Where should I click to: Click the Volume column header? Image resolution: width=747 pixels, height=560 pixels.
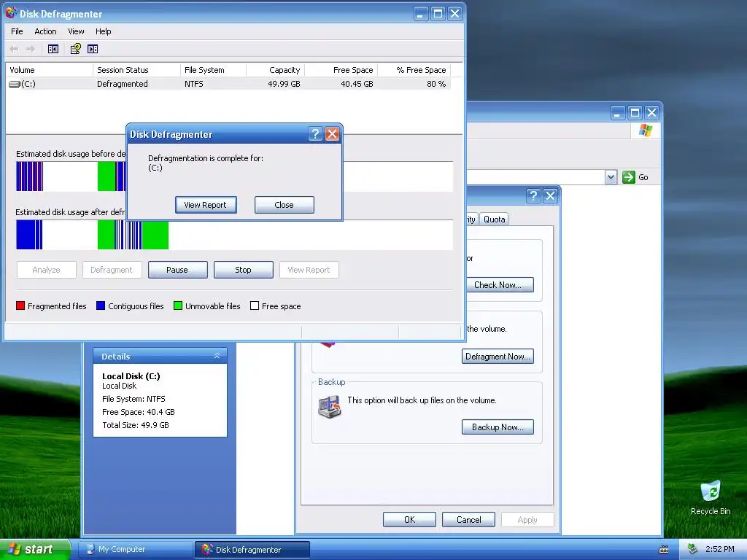click(x=49, y=70)
